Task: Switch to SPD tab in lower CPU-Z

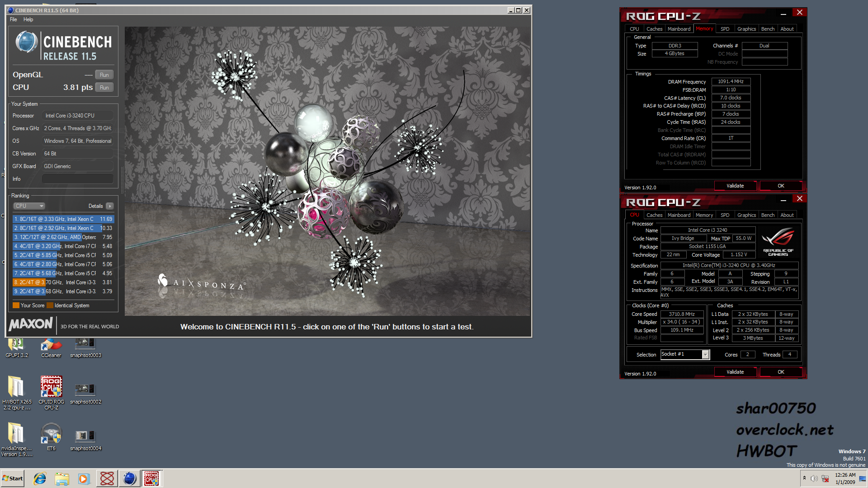Action: 725,215
